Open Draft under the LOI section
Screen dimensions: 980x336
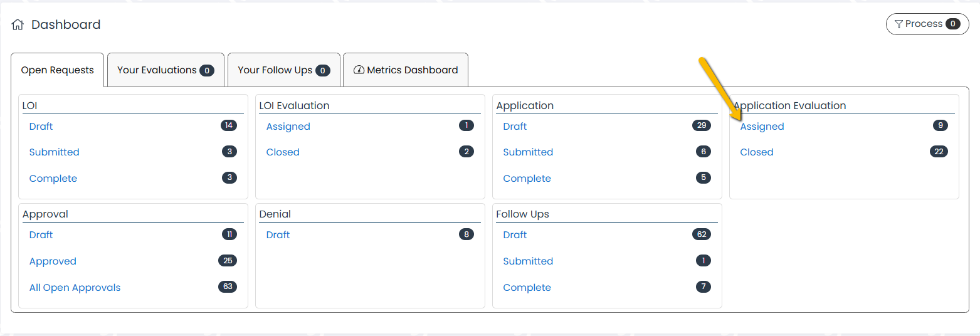click(x=41, y=127)
